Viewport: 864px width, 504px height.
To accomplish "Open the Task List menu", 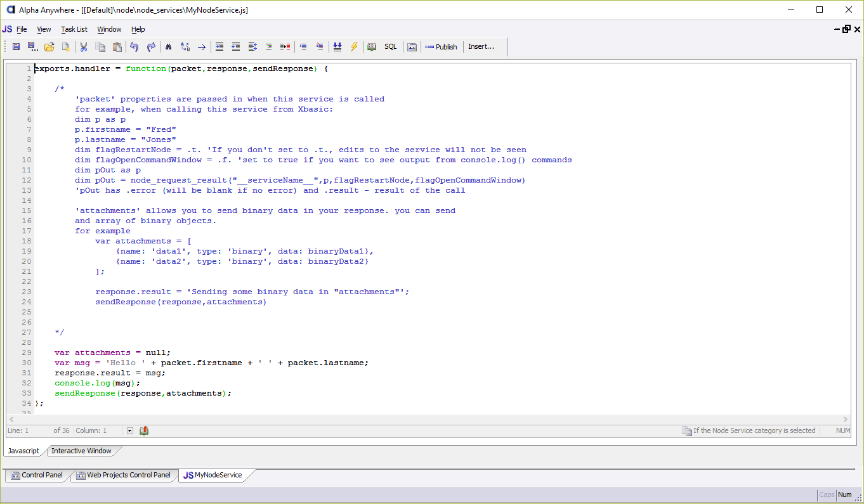I will point(74,29).
